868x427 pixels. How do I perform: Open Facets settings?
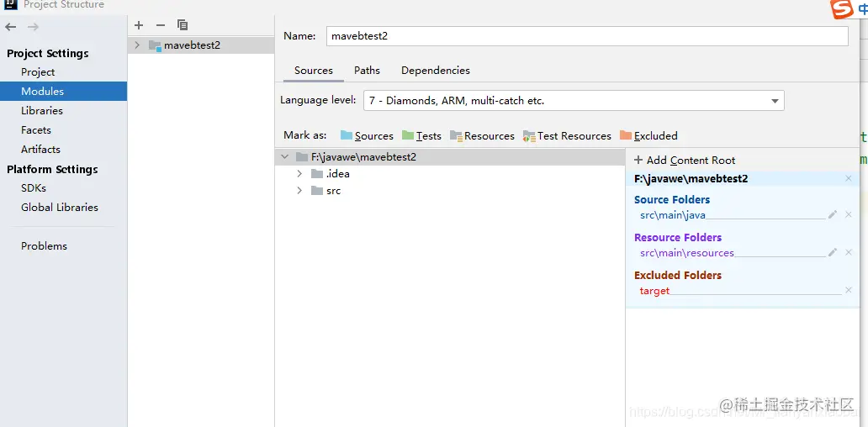[36, 130]
